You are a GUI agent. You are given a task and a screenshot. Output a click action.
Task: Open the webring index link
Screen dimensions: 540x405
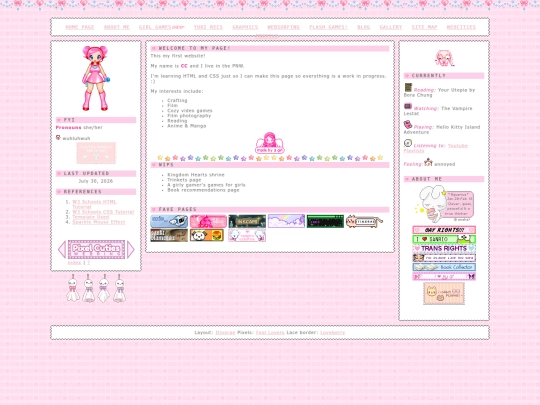tap(74, 262)
